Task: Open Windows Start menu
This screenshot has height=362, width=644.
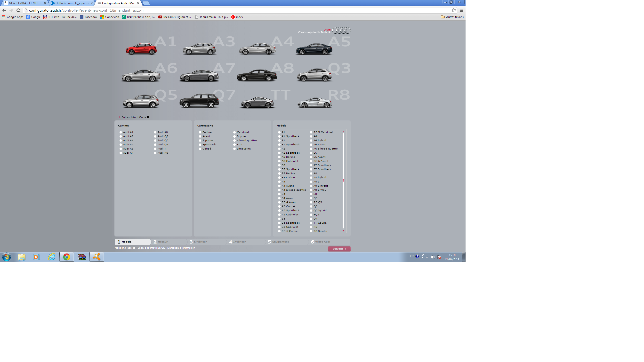Action: click(x=7, y=257)
